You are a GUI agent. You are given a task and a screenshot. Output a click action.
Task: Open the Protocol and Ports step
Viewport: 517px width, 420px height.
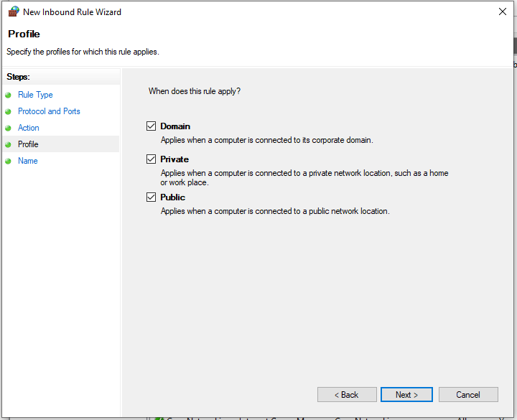click(x=49, y=111)
